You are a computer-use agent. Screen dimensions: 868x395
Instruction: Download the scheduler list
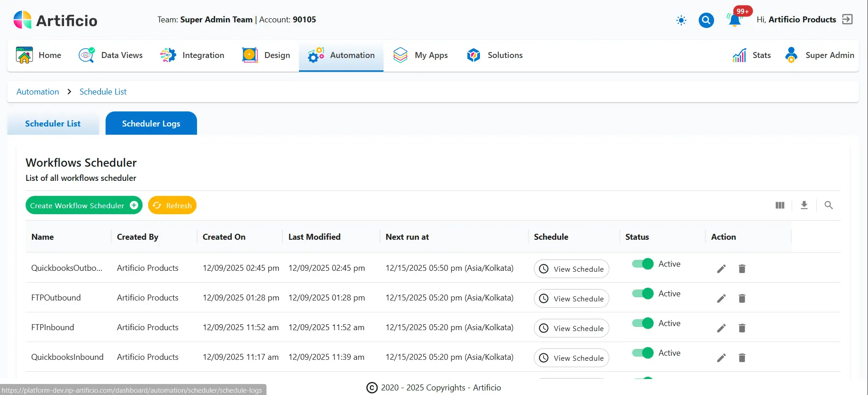click(804, 205)
